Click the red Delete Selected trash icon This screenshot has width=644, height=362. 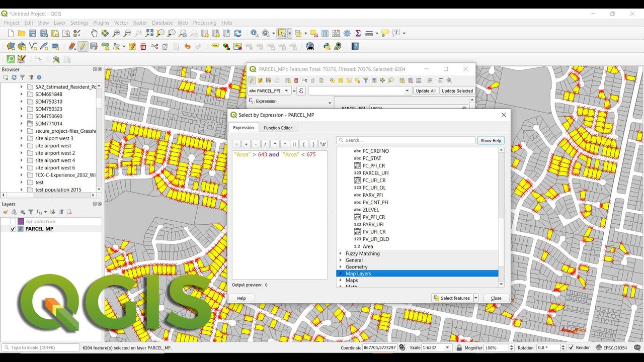[x=143, y=46]
